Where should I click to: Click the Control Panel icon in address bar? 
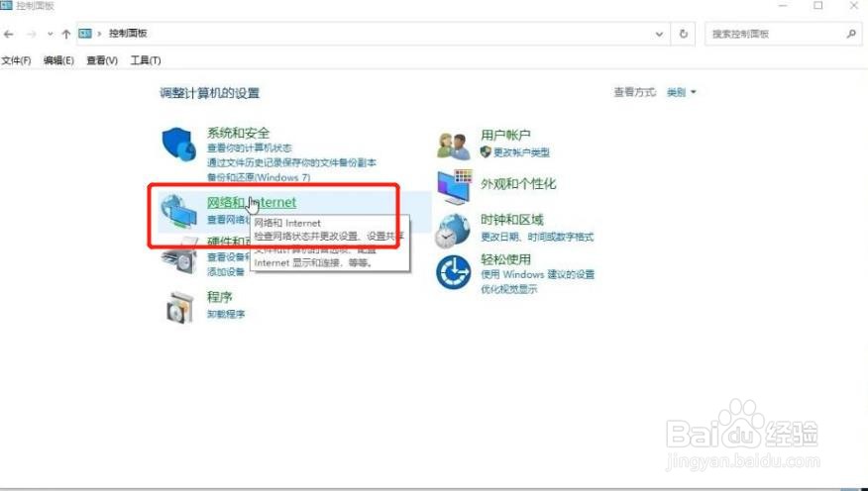point(84,34)
